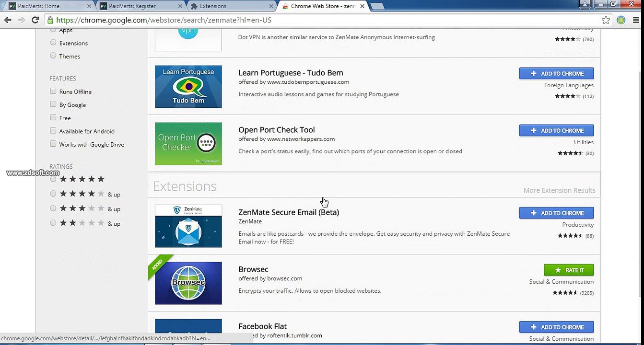
Task: Click the Reload page icon
Action: tap(35, 20)
